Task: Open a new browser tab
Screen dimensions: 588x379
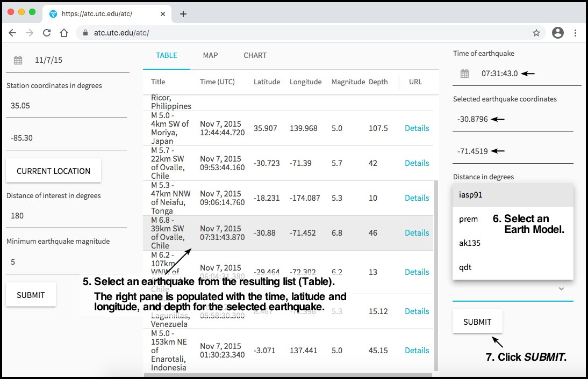Action: pyautogui.click(x=183, y=14)
